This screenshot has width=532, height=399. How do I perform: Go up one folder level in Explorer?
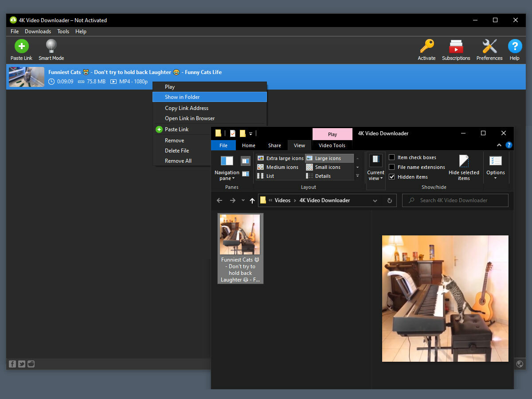point(252,200)
